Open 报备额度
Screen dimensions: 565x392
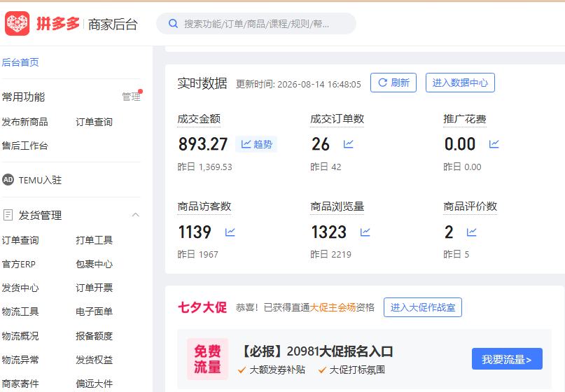tap(94, 336)
